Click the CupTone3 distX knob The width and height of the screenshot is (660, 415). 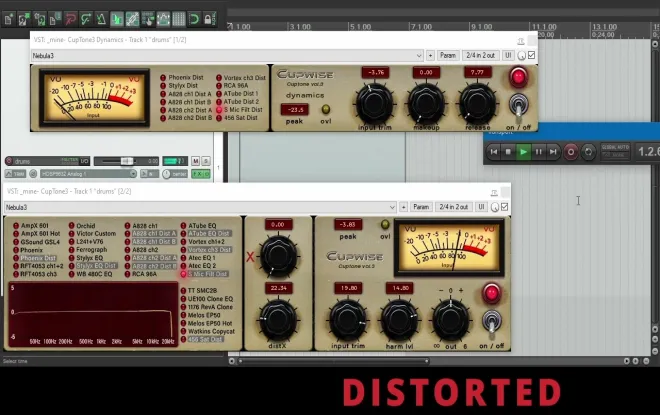[278, 320]
